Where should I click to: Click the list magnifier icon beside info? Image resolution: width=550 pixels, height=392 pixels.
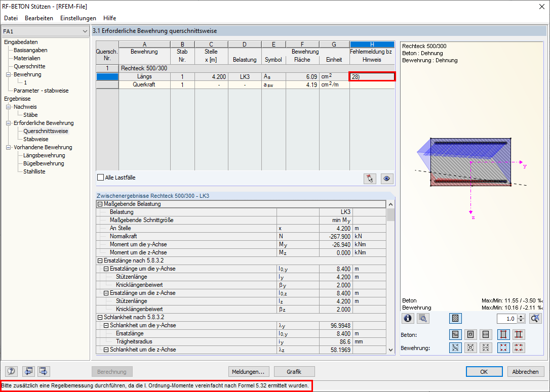[423, 319]
